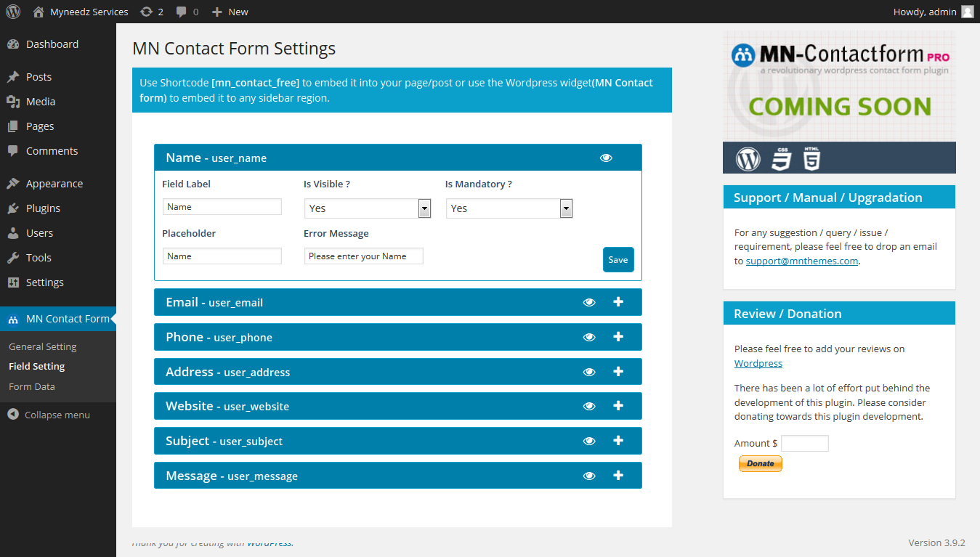The width and height of the screenshot is (980, 557).
Task: Toggle visibility eye for Email field
Action: 589,302
